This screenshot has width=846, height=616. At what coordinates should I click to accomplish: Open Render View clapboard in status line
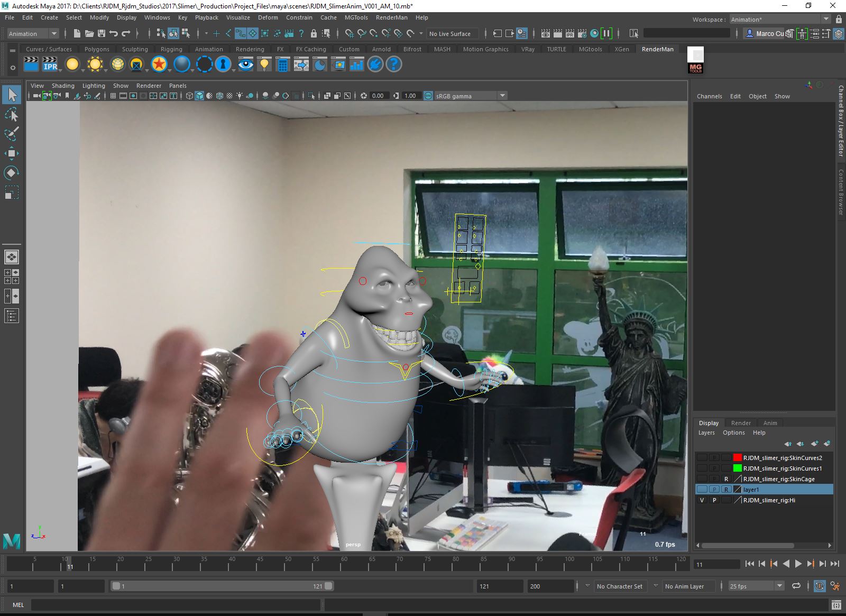click(x=546, y=33)
